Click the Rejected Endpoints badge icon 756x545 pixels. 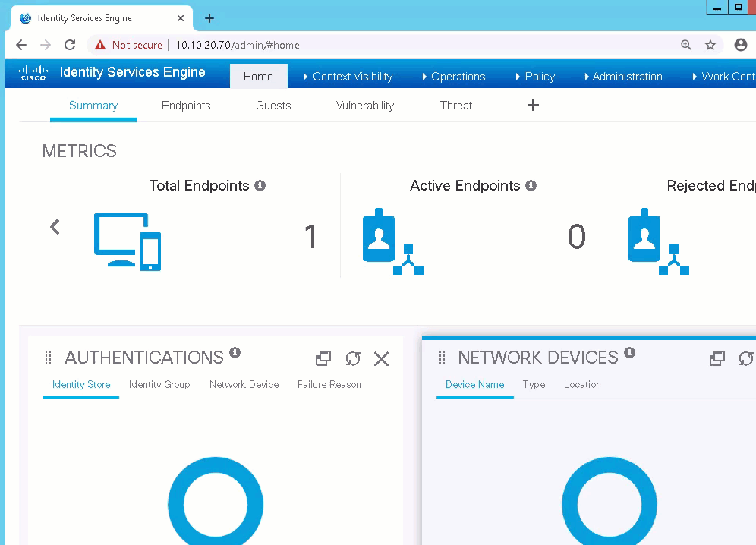click(659, 241)
